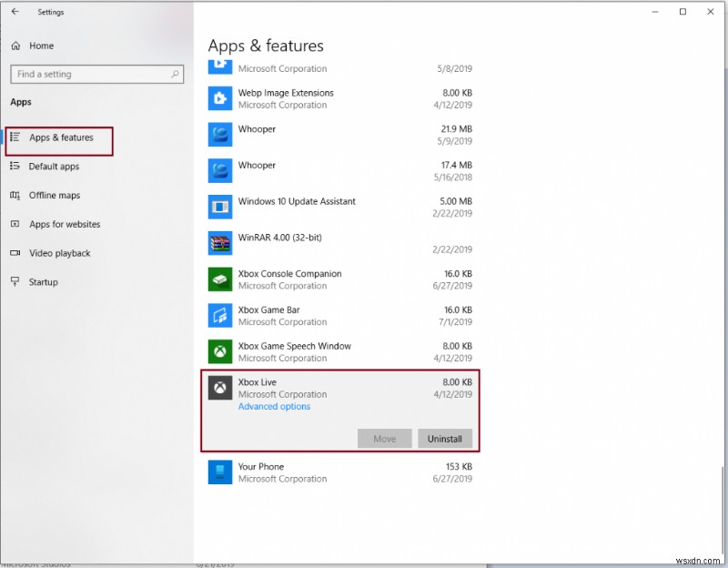Click the Xbox Live app name
728x568 pixels.
pyautogui.click(x=258, y=382)
